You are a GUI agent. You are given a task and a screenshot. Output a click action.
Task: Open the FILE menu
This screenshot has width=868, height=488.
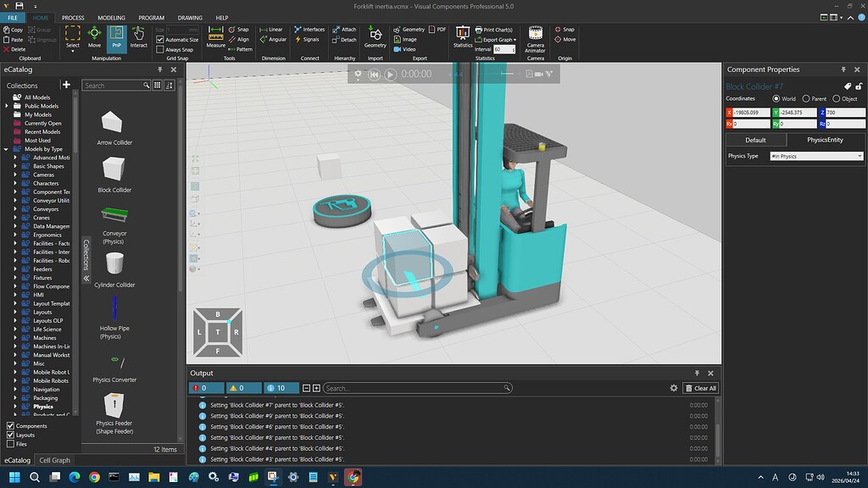pos(13,18)
